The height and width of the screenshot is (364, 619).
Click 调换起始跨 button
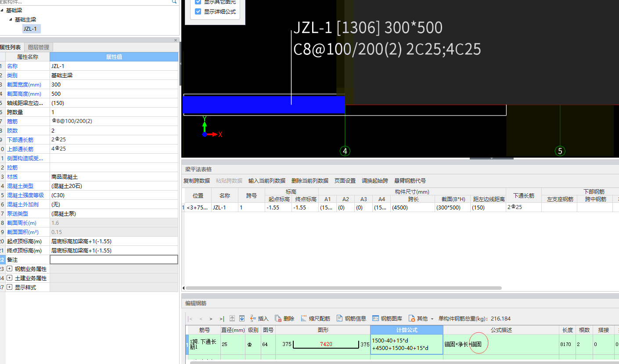pyautogui.click(x=375, y=181)
